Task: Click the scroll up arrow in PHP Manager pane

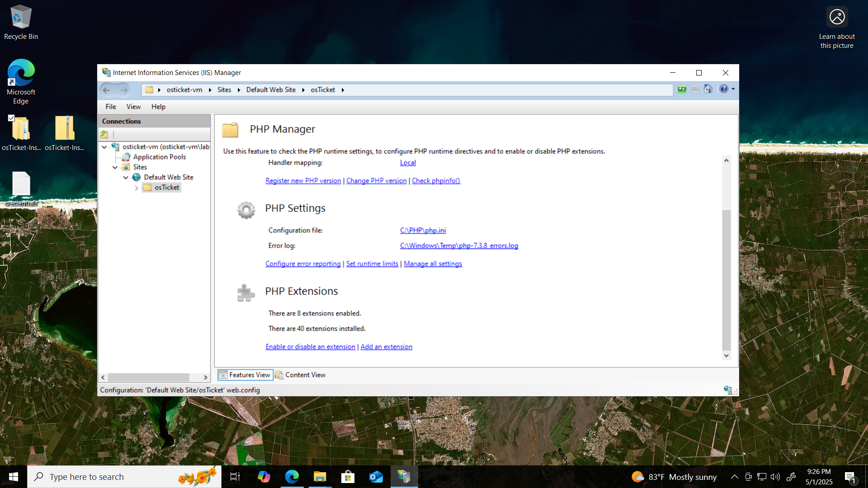Action: click(x=726, y=160)
